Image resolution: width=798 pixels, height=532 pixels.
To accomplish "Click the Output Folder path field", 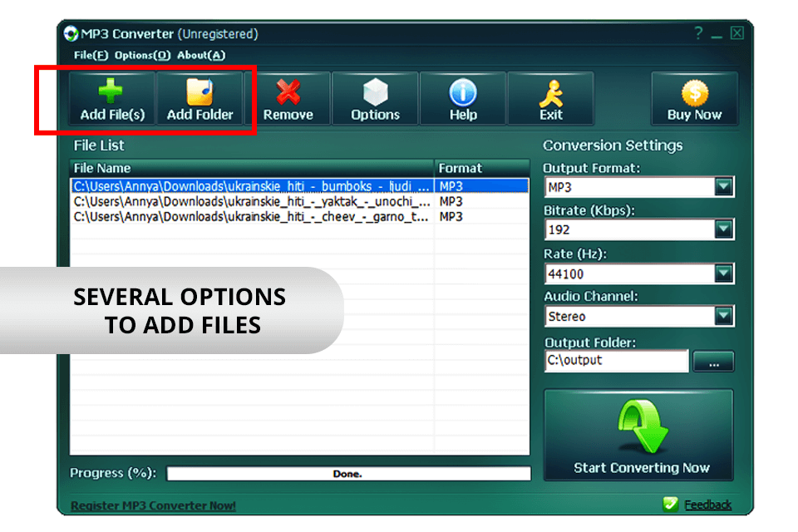I will coord(616,361).
